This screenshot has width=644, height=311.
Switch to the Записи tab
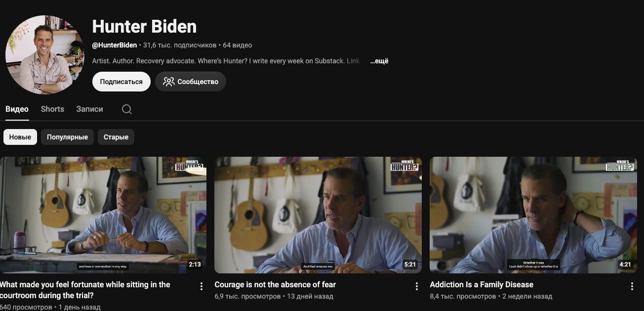pyautogui.click(x=89, y=109)
